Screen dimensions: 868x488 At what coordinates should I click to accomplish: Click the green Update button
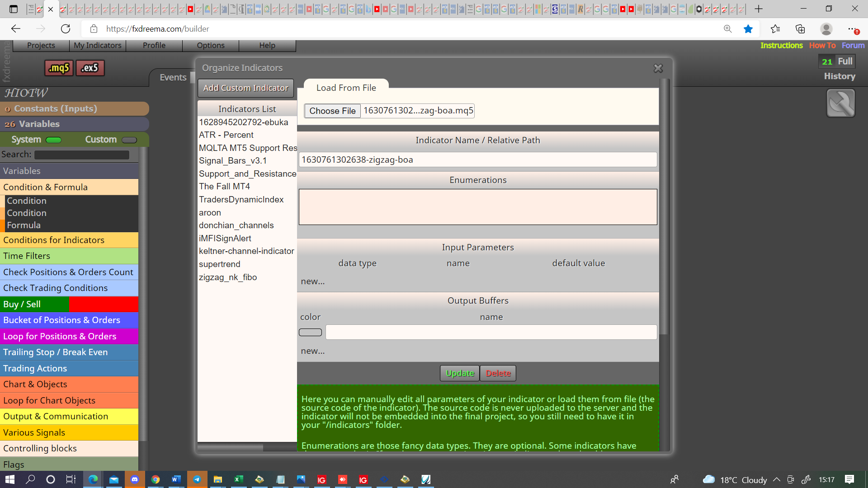(x=460, y=373)
